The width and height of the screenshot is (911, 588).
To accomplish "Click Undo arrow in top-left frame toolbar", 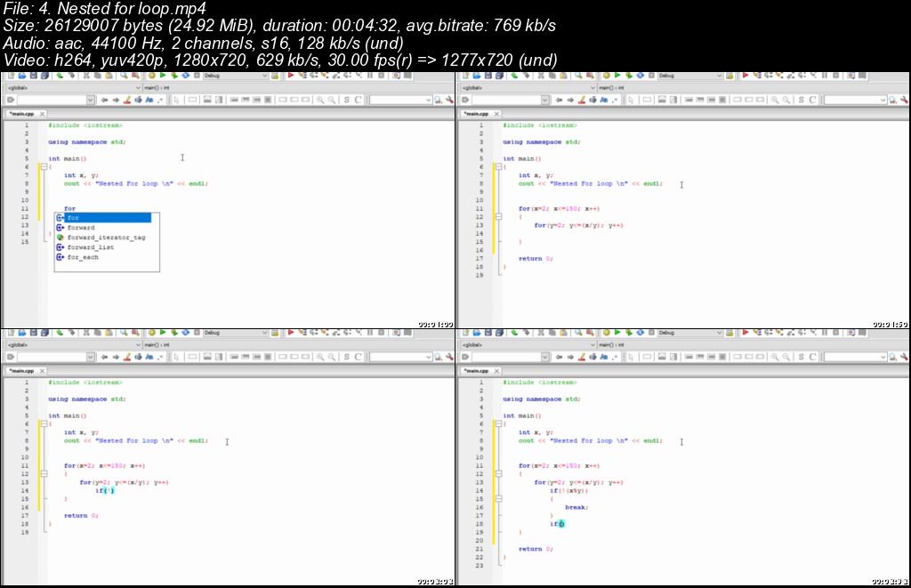I will (x=60, y=76).
